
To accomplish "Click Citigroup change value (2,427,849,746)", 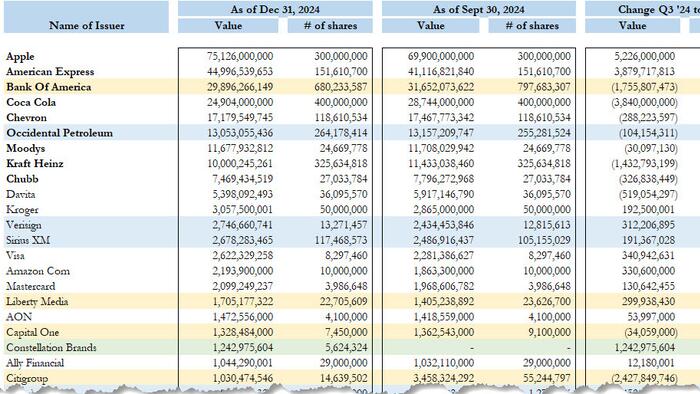I will [x=645, y=378].
